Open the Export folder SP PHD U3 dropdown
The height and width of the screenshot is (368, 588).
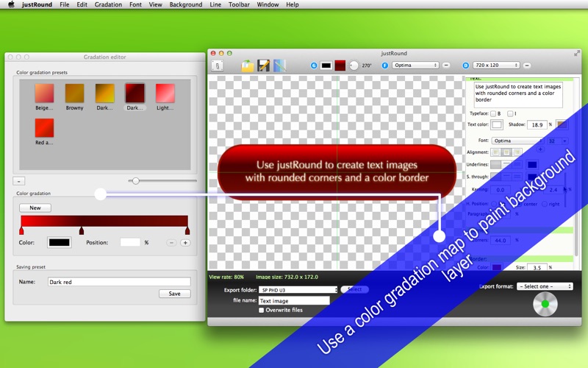click(x=298, y=290)
